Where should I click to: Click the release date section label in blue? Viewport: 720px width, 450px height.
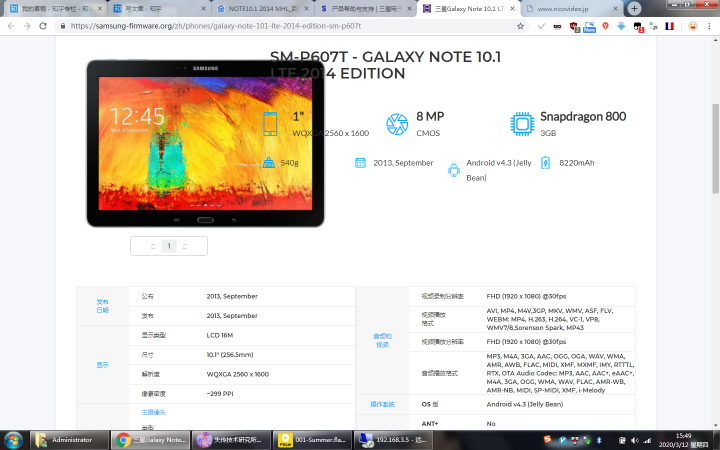102,306
